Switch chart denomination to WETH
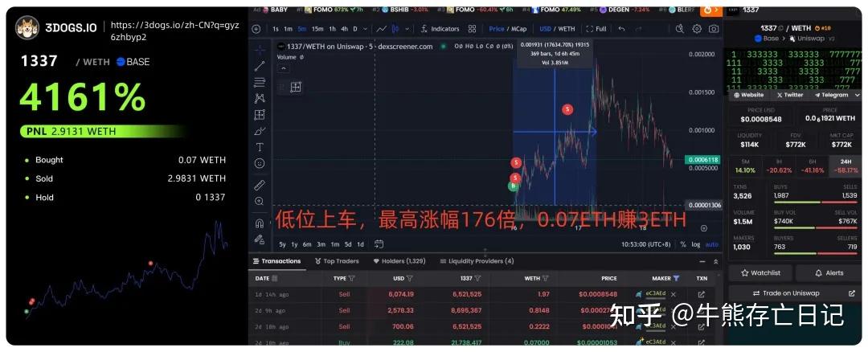Screen dimensions: 868x352 567,29
